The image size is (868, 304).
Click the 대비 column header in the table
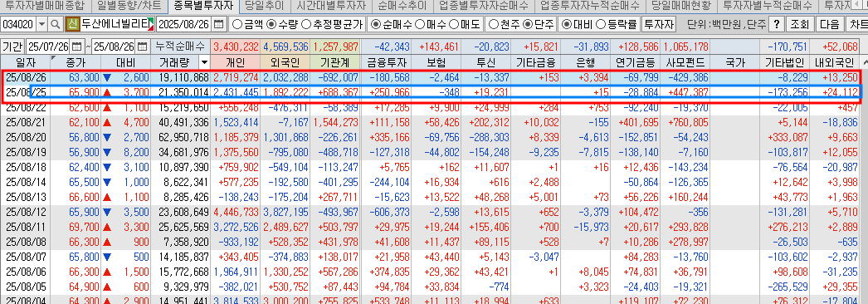point(125,62)
